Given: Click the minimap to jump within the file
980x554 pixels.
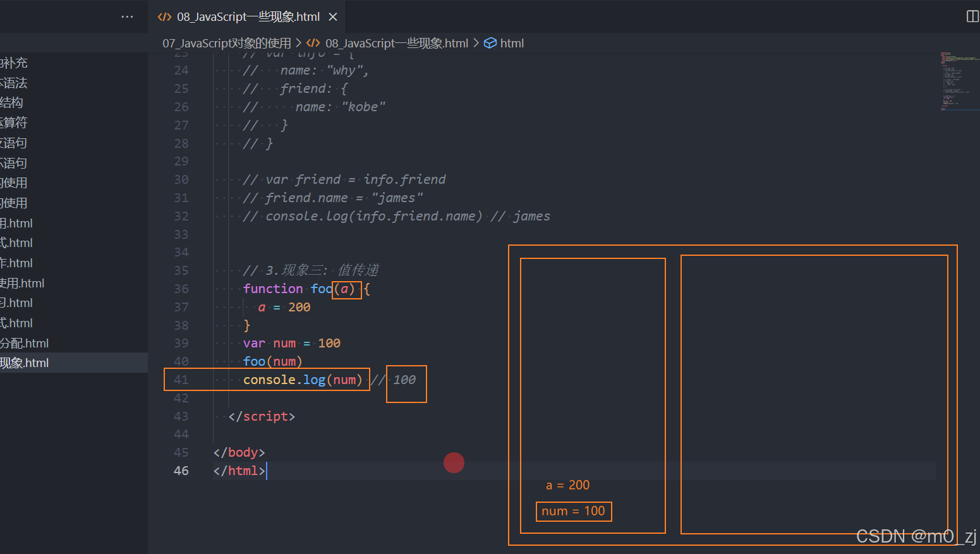Looking at the screenshot, I should [x=957, y=81].
